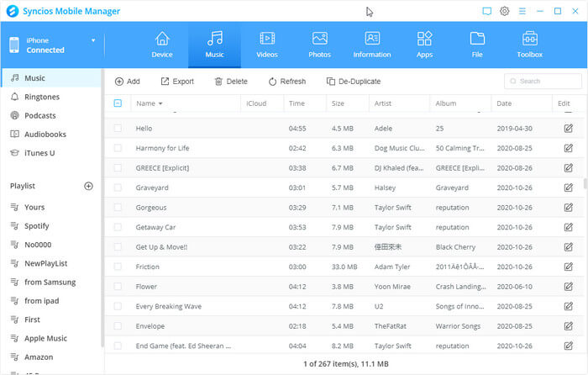Viewport: 588px width, 375px height.
Task: Delete the selected songs
Action: 231,82
